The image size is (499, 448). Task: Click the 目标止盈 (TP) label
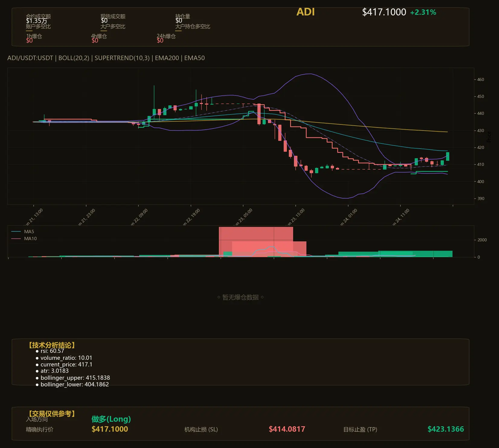360,429
